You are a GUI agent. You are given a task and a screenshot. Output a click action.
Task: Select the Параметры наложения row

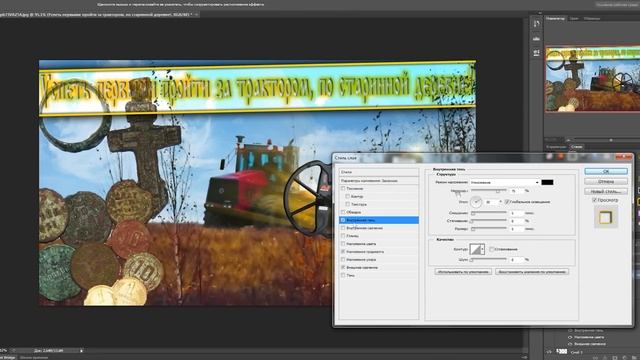coord(379,180)
